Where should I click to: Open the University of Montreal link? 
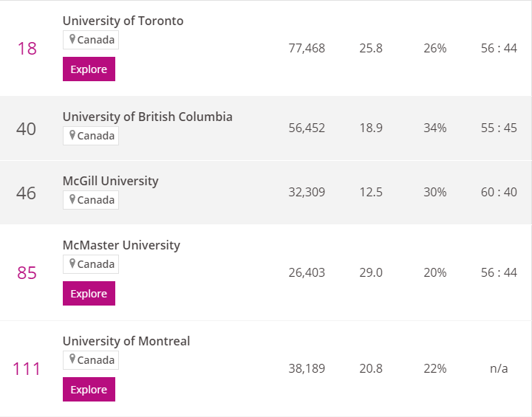click(x=126, y=341)
